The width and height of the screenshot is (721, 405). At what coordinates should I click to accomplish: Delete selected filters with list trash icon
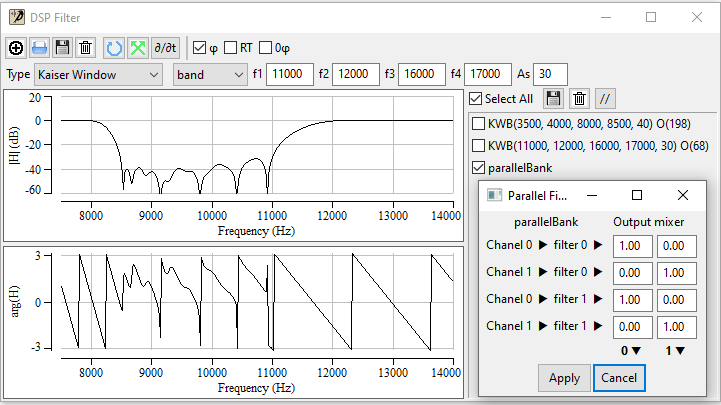pos(579,98)
